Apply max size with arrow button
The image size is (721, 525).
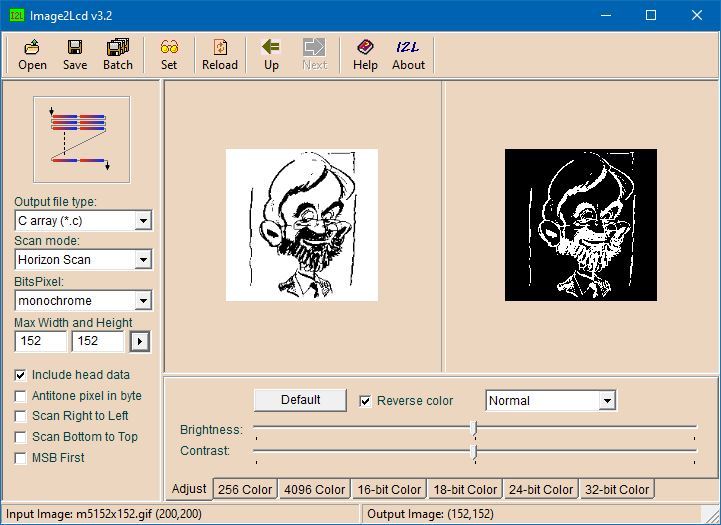pyautogui.click(x=140, y=341)
